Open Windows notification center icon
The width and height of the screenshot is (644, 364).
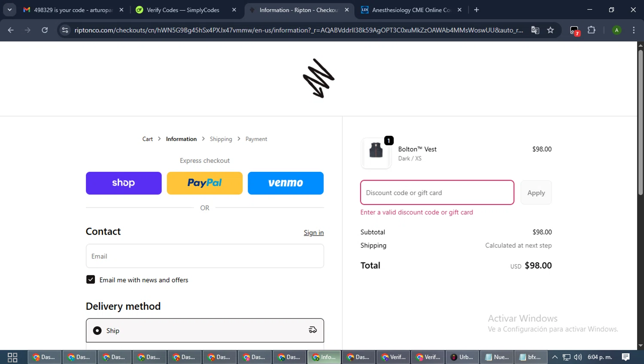pos(626,357)
